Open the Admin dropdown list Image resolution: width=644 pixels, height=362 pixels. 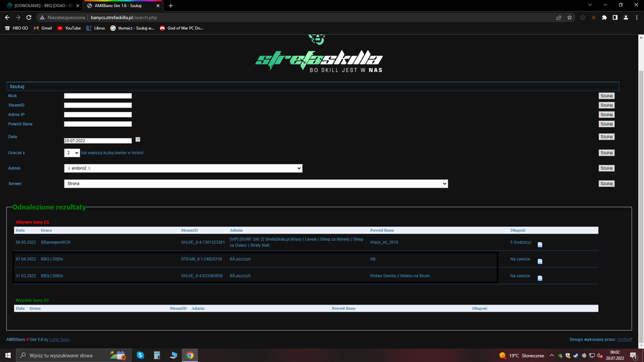click(x=183, y=168)
